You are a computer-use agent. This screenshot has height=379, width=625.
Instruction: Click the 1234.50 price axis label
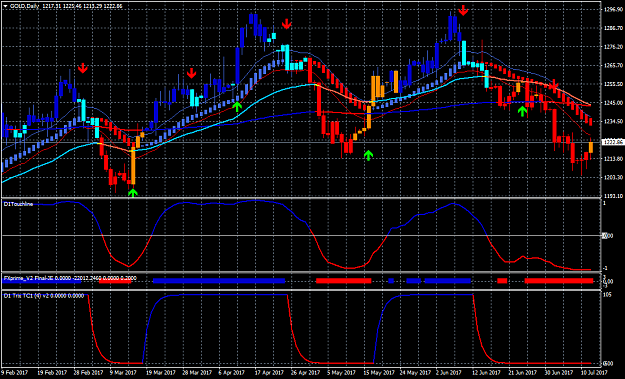pos(613,121)
